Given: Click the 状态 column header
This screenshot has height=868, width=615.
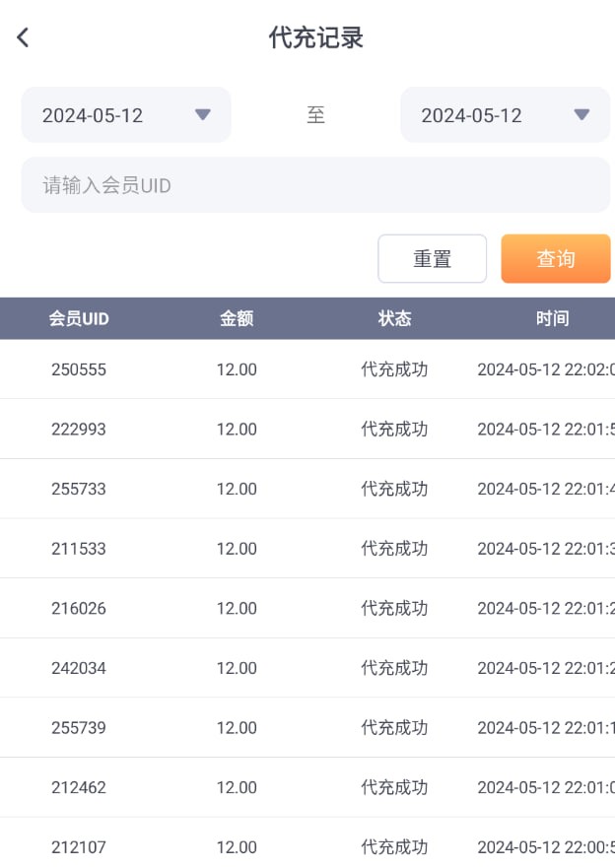Looking at the screenshot, I should [394, 318].
